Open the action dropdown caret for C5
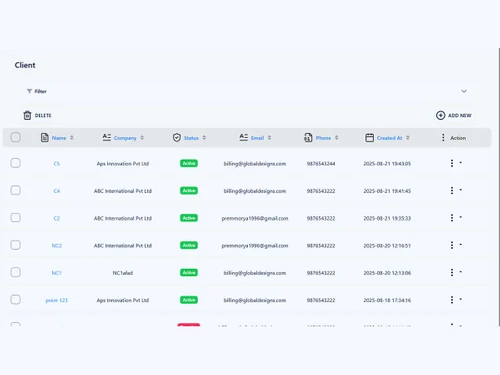Viewport: 500px width, 375px height. click(x=461, y=163)
